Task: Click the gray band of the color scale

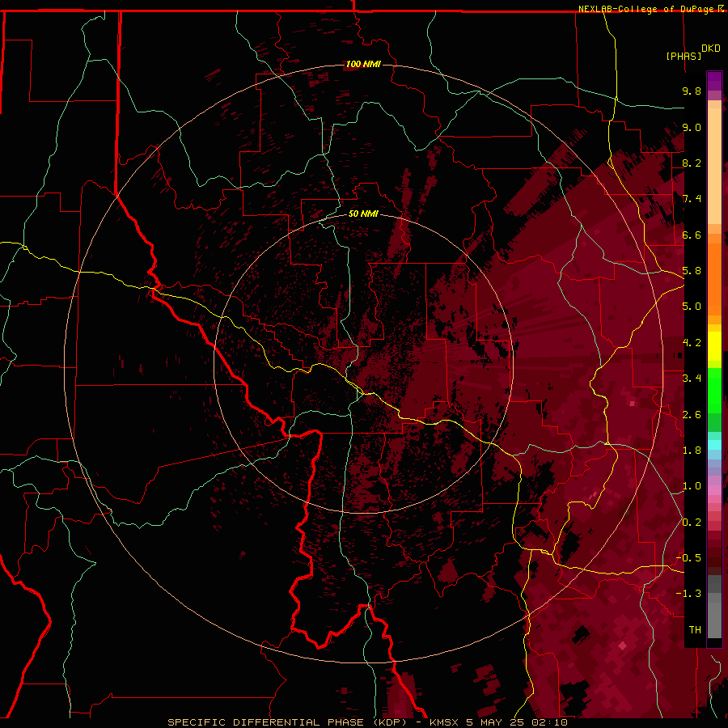Action: pos(714,606)
